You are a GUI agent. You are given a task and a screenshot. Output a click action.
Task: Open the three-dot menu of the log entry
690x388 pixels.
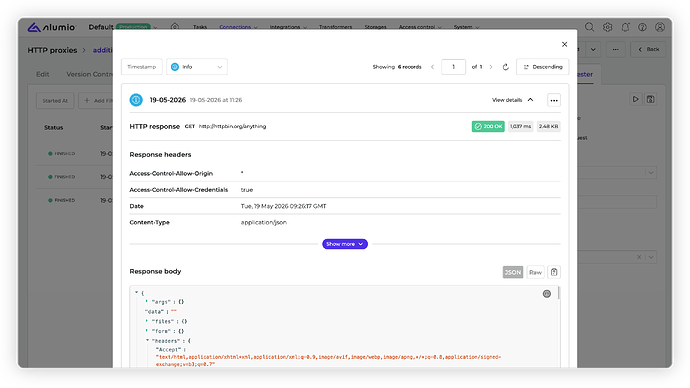(554, 100)
